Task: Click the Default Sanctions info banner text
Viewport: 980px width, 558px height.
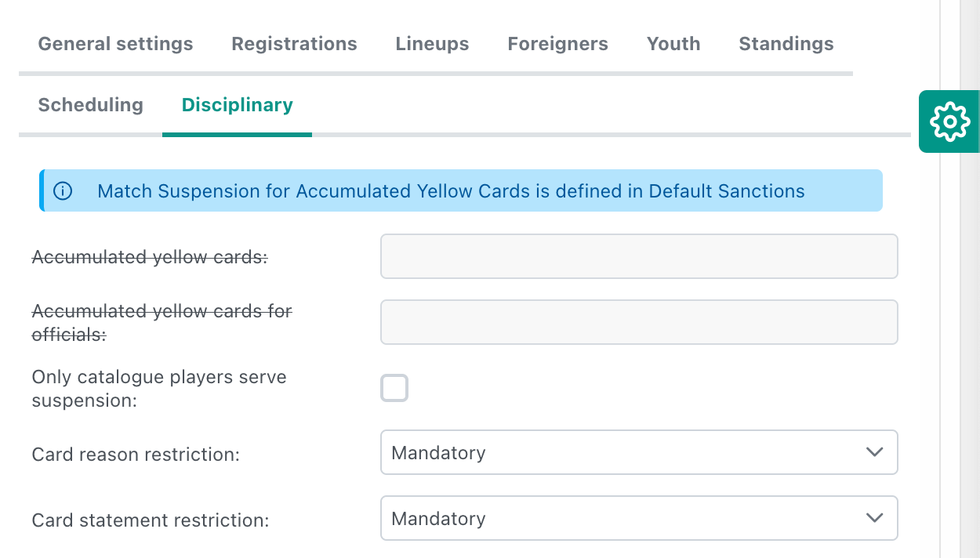Action: point(451,191)
